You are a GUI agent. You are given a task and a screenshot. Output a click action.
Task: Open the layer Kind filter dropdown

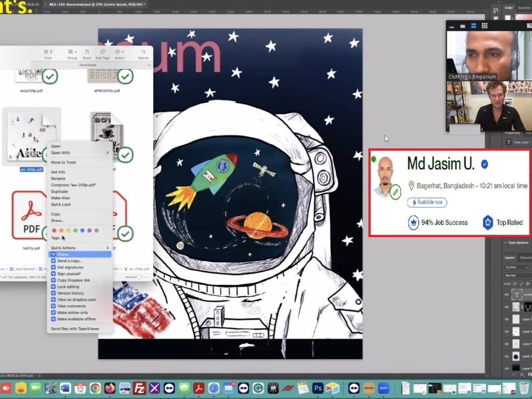pyautogui.click(x=517, y=268)
